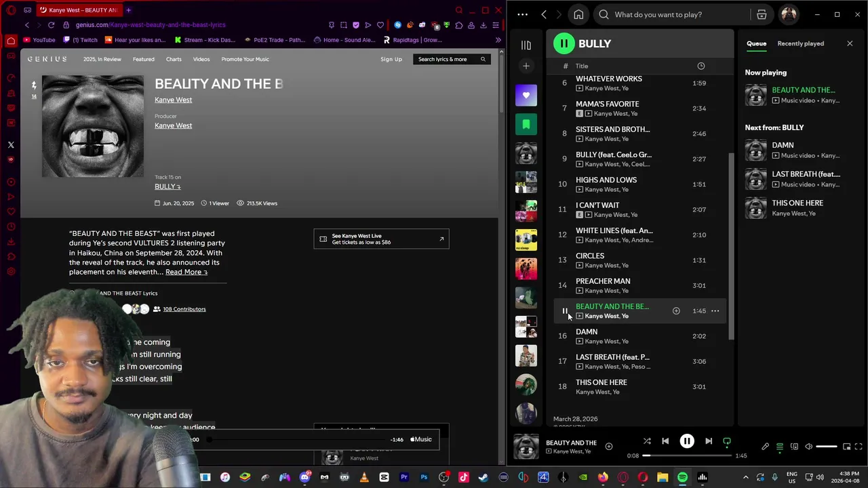Pause playback in Spotify bottom bar
868x488 pixels.
click(687, 441)
